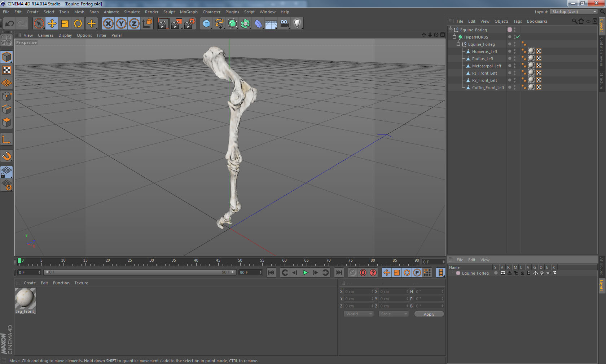The width and height of the screenshot is (606, 364).
Task: Toggle Y axis lock
Action: coord(121,24)
